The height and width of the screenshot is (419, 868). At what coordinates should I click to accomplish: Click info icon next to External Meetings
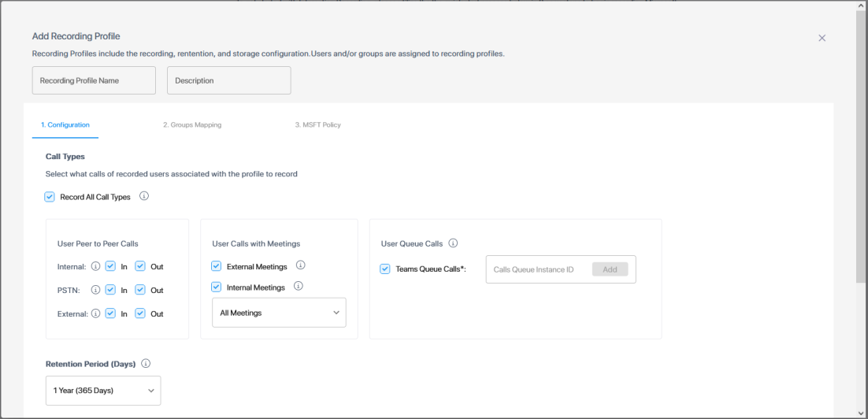[x=300, y=266]
